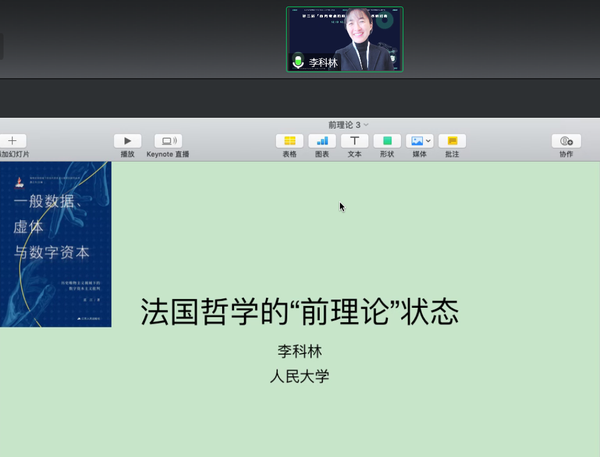Select the 李科林 author text on slide
This screenshot has height=457, width=600.
[x=299, y=351]
